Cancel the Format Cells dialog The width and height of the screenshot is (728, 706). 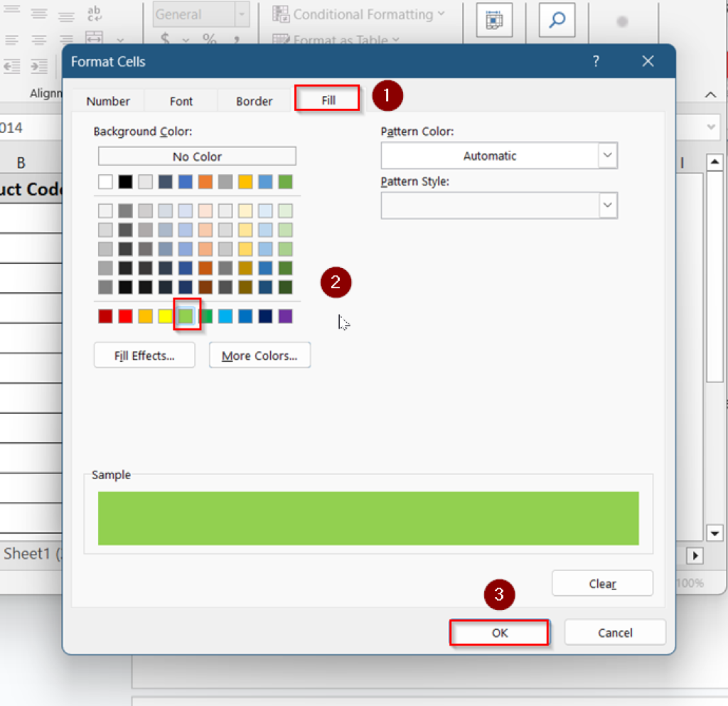point(615,632)
